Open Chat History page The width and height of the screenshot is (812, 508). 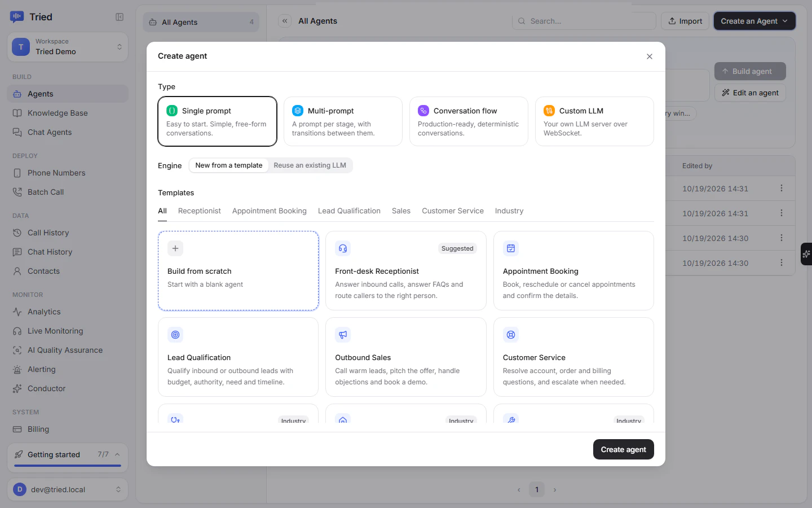[x=68, y=252]
